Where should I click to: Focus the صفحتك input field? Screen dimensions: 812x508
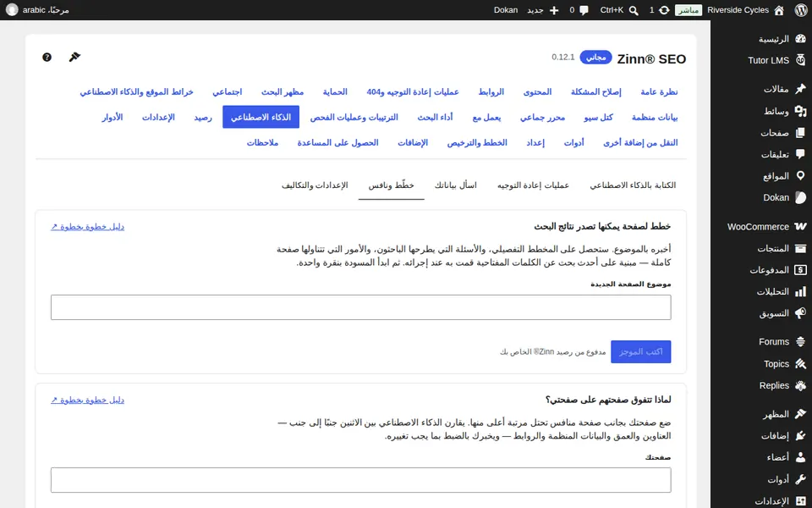tap(361, 480)
